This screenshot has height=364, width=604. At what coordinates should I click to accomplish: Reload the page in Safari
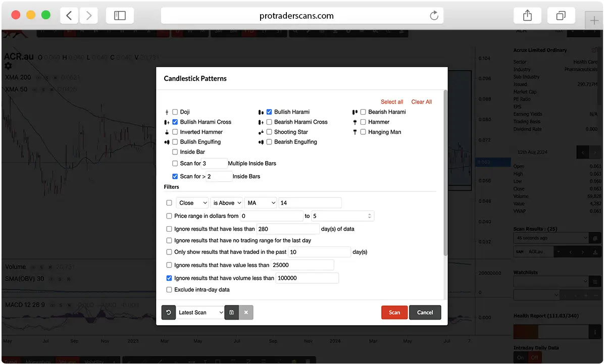point(434,16)
